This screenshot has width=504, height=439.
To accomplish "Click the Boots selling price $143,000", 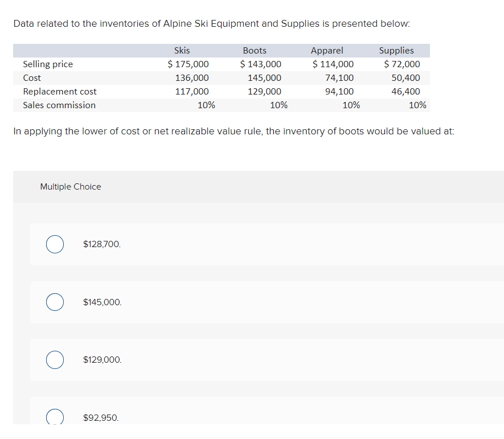I will point(260,64).
